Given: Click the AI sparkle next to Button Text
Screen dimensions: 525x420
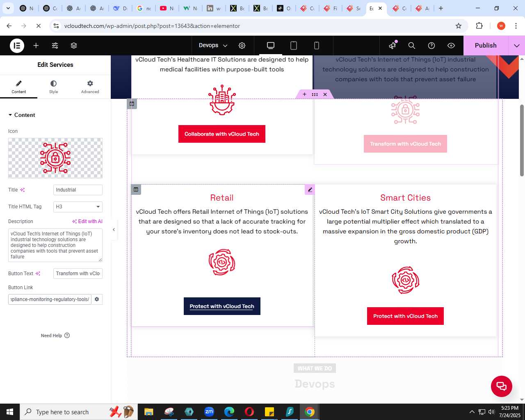Looking at the screenshot, I should [38, 274].
